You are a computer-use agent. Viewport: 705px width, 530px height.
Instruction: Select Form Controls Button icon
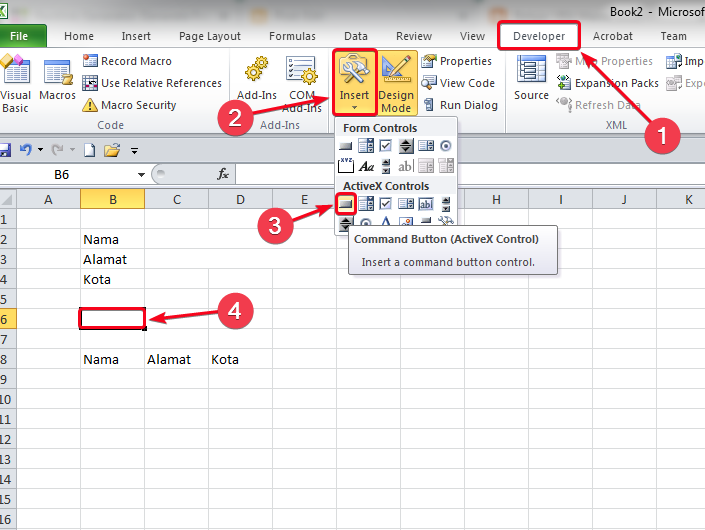point(345,146)
